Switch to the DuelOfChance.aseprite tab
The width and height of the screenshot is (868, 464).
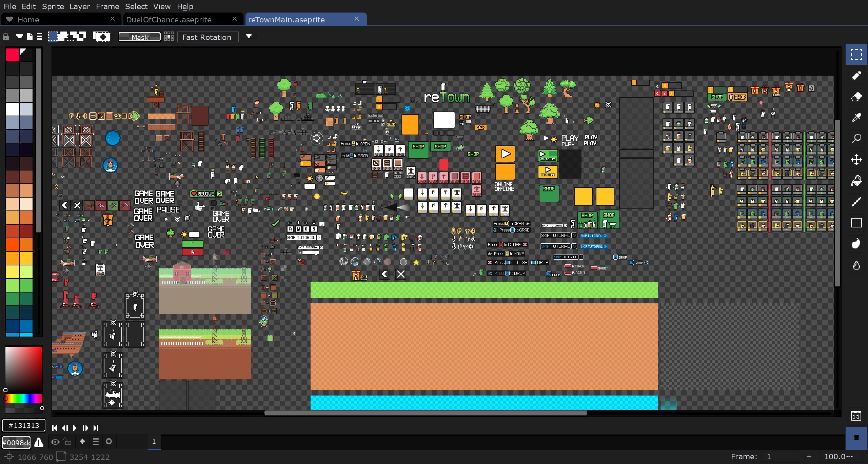coord(169,20)
